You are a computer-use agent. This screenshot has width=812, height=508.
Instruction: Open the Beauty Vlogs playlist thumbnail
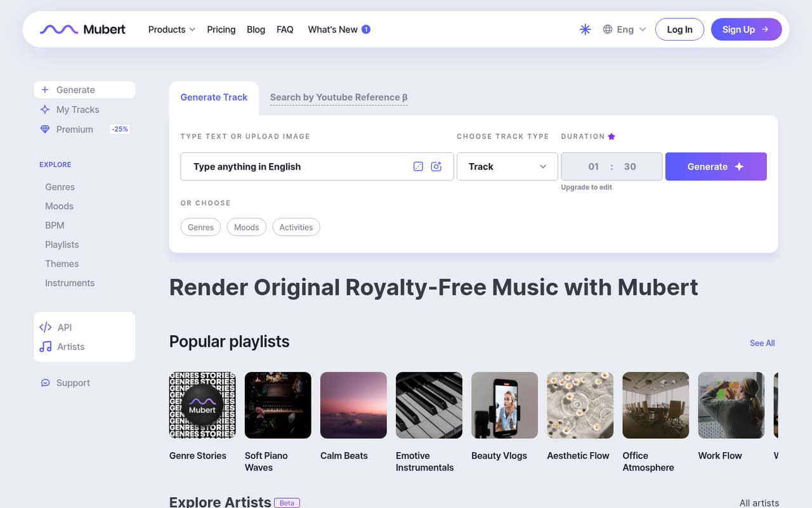[x=504, y=405]
